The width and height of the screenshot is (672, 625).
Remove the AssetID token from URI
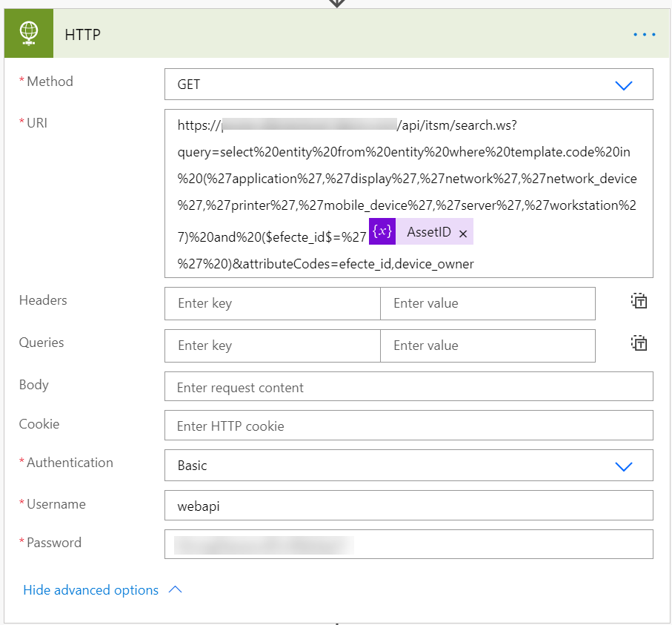(463, 234)
